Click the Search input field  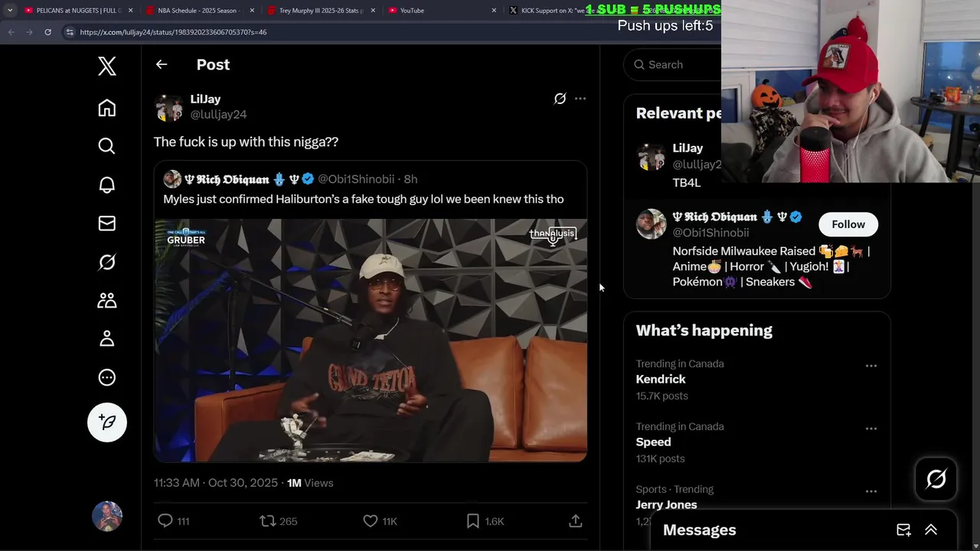pyautogui.click(x=674, y=65)
